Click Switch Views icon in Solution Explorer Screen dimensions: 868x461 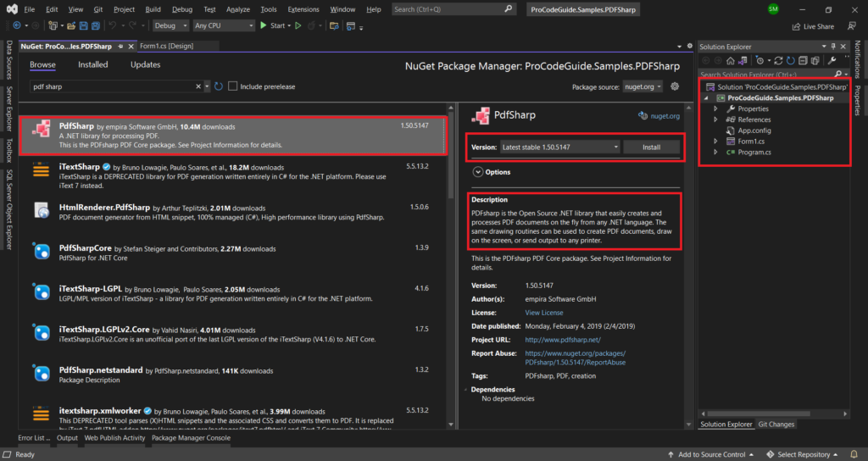tap(743, 60)
